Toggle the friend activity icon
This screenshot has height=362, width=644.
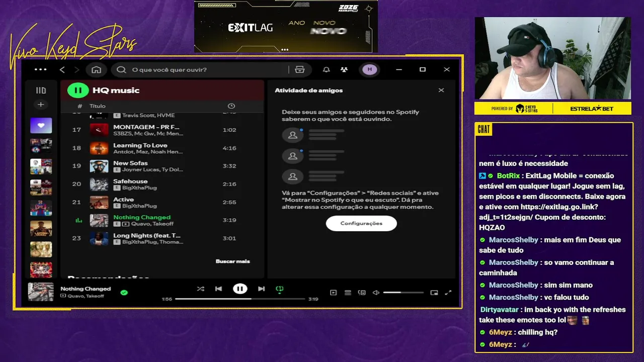click(x=344, y=69)
